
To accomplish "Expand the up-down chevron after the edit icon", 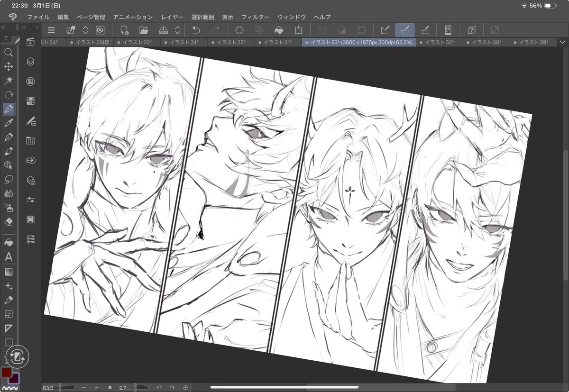I will (x=86, y=30).
